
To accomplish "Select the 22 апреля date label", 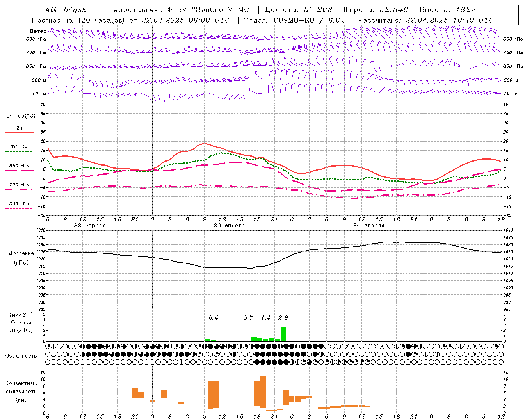I will [89, 226].
